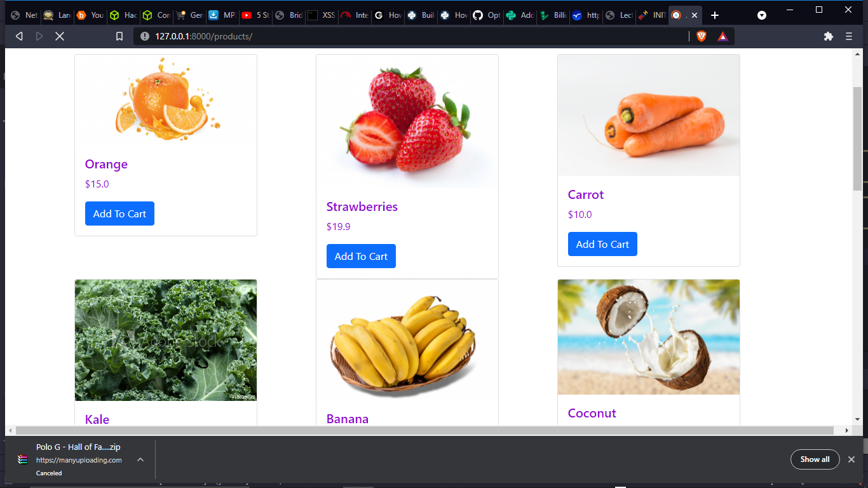Expand the tab search dropdown arrow
The image size is (868, 488).
(762, 15)
